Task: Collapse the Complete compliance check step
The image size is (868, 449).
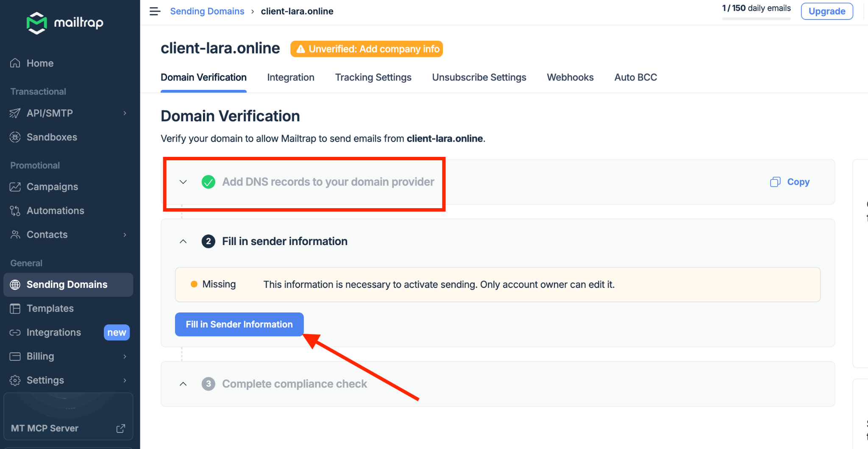Action: coord(183,384)
